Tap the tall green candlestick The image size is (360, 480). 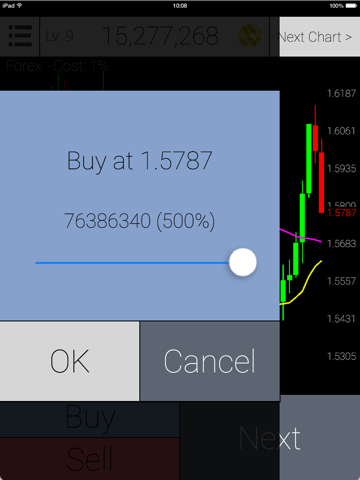click(309, 159)
